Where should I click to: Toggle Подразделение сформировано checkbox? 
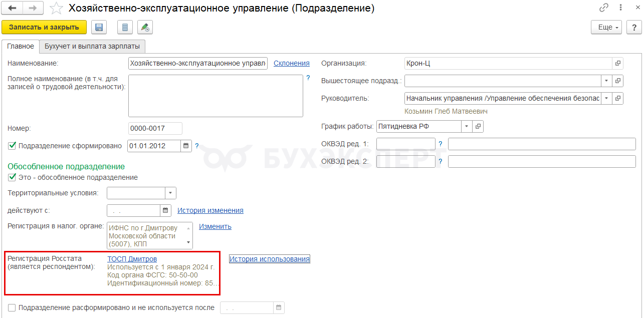(13, 146)
